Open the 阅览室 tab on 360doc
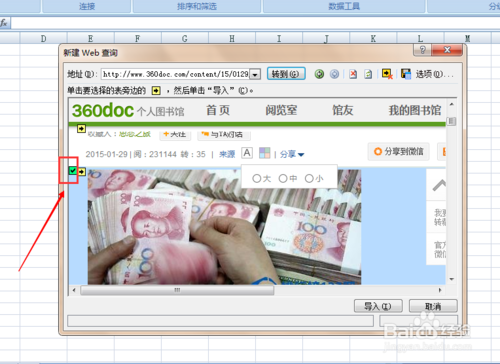Screen dimensions: 500x364 (281, 110)
